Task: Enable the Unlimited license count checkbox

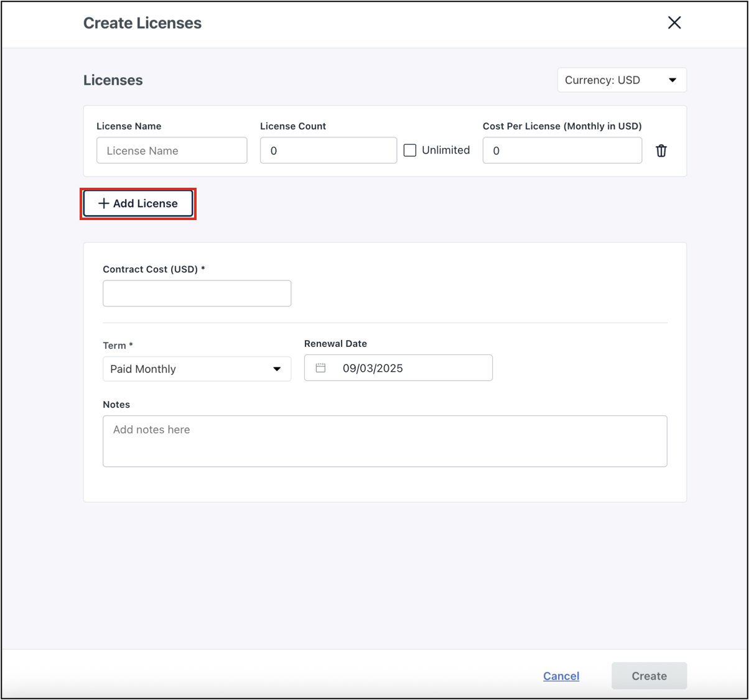Action: [x=409, y=150]
